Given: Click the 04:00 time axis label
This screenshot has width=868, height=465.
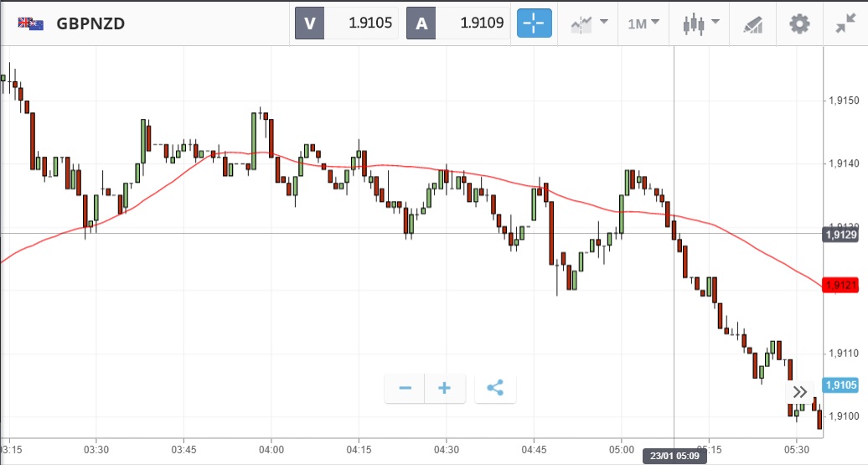Looking at the screenshot, I should pos(271,449).
